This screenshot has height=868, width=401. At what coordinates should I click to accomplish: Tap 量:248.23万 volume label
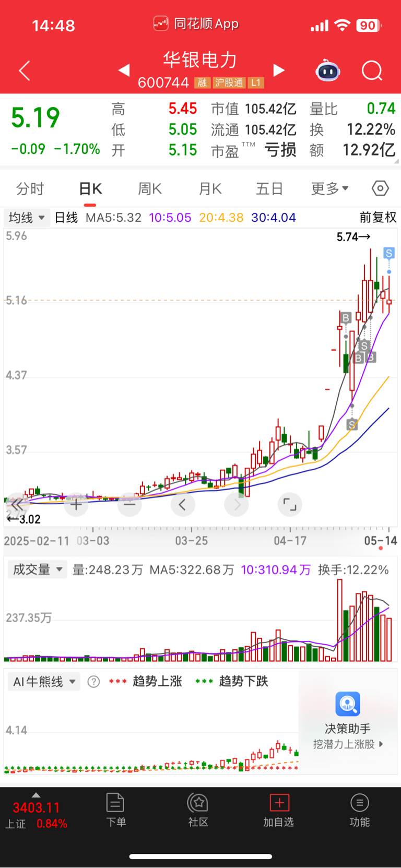tap(108, 569)
